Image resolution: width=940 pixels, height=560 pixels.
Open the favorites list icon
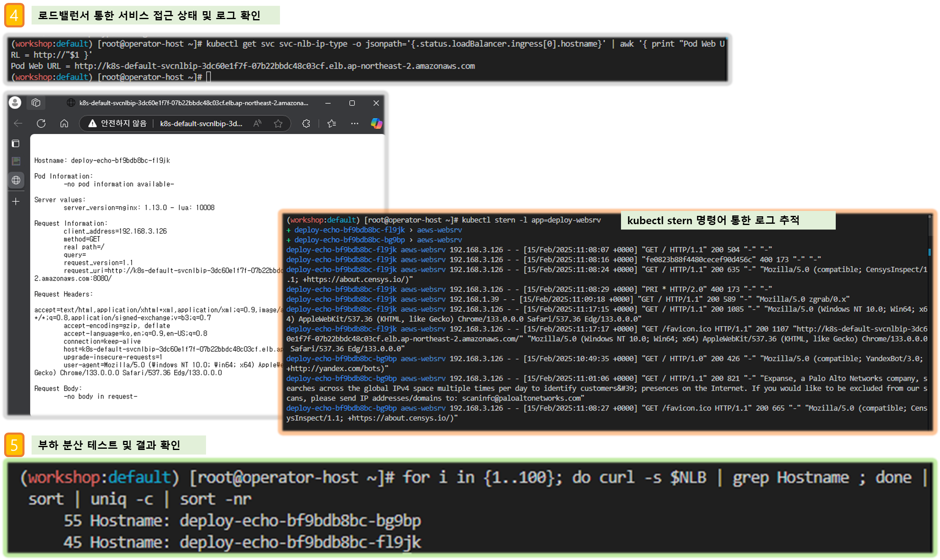(331, 123)
